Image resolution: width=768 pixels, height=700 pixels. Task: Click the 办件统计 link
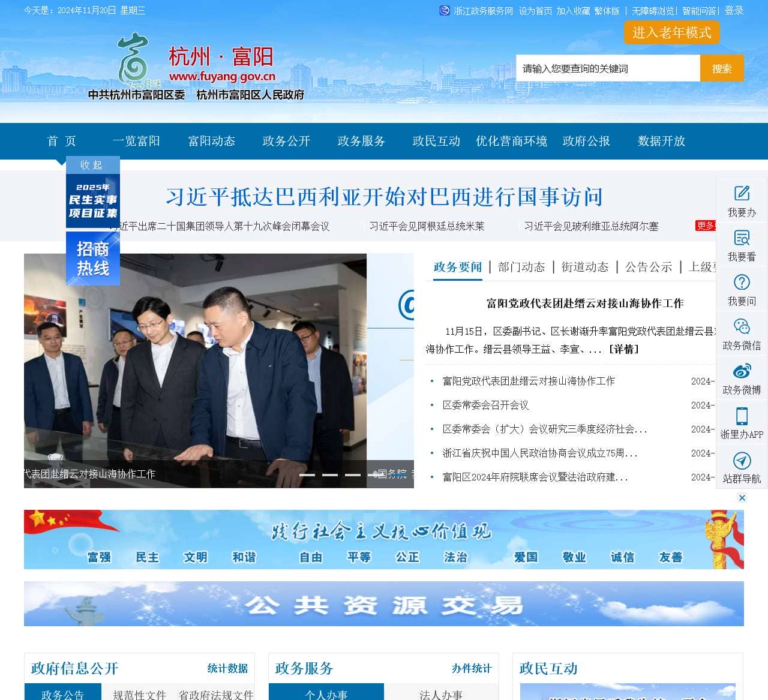click(472, 668)
